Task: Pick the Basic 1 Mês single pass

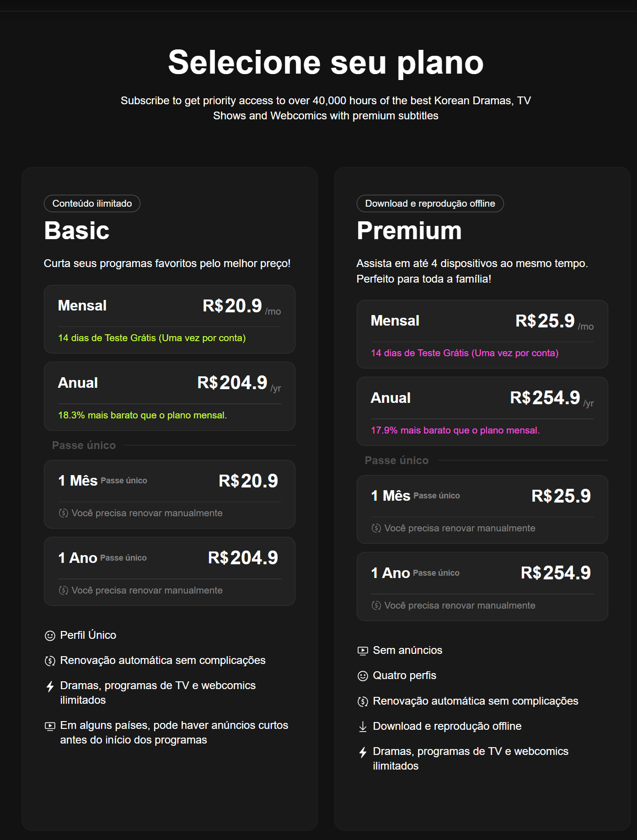Action: coord(169,494)
